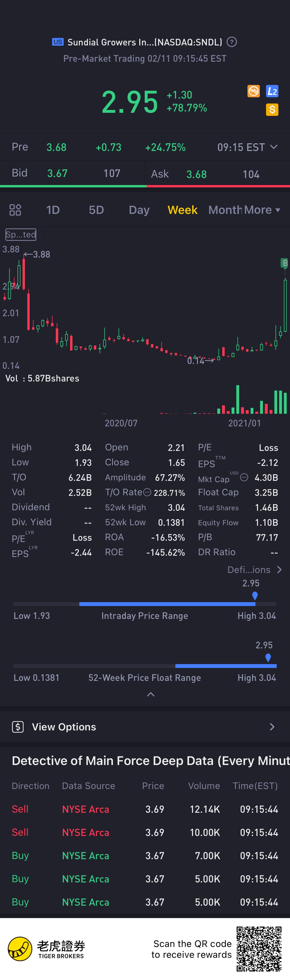Tap the T/O Rate info icon

[x=147, y=492]
